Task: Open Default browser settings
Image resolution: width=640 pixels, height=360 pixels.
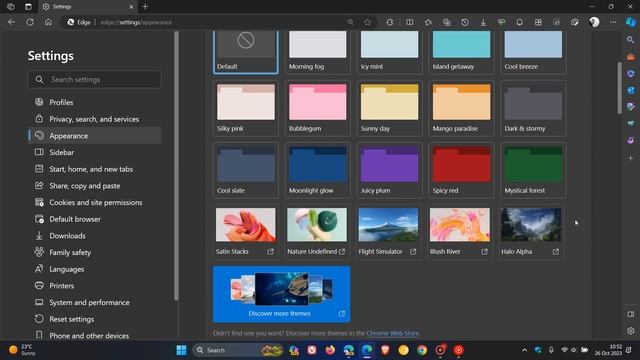Action: coord(95,219)
